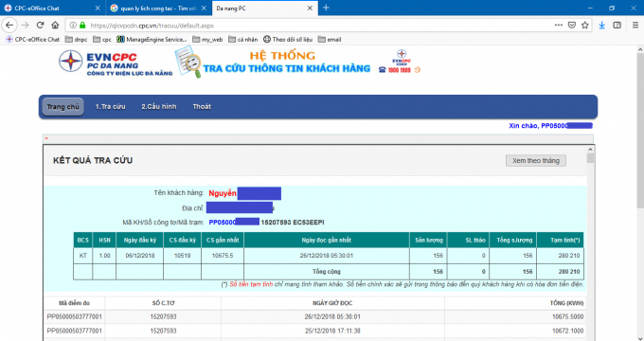The height and width of the screenshot is (341, 644).
Task: Select reading row 26/12/2018 05:30:01 in lower table
Action: tap(315, 316)
